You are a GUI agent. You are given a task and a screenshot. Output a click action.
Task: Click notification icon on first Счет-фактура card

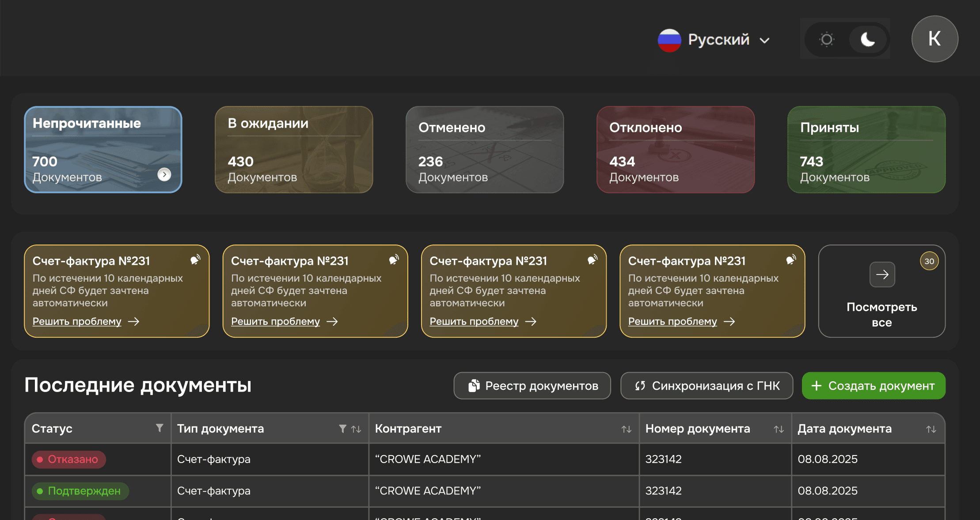pyautogui.click(x=195, y=260)
